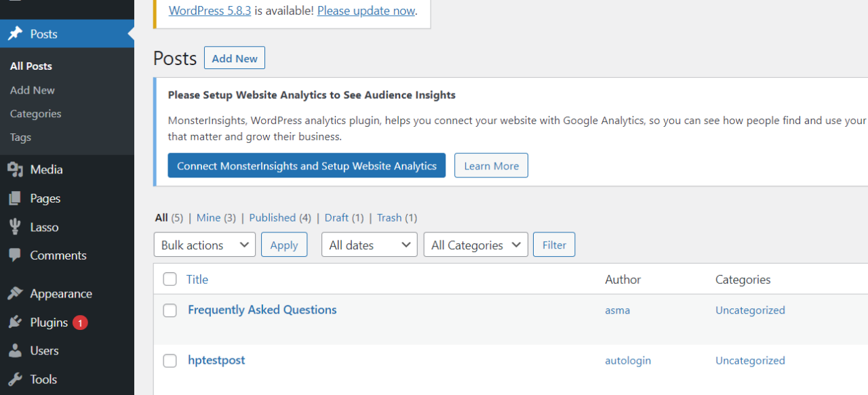Go to Categories in Posts submenu

tap(36, 114)
